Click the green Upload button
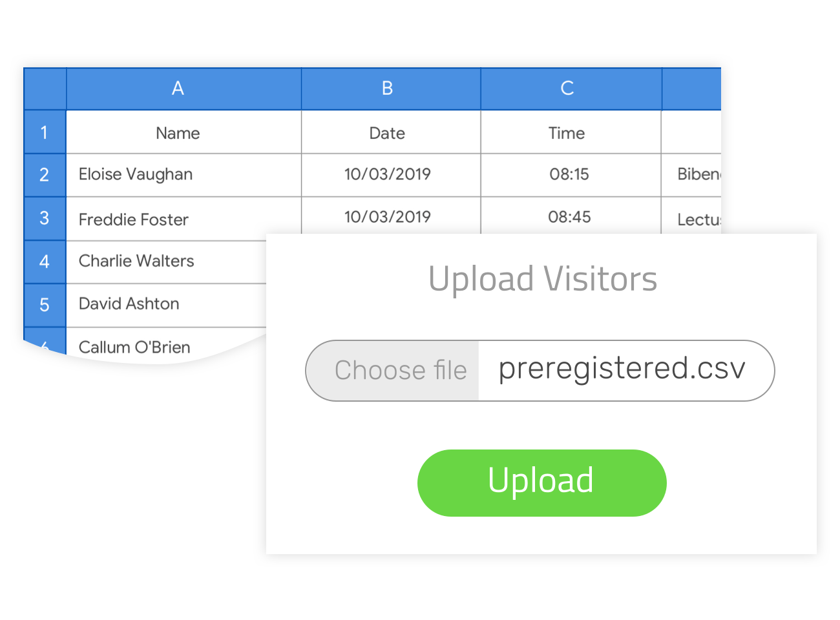840x620 pixels. pos(541,483)
